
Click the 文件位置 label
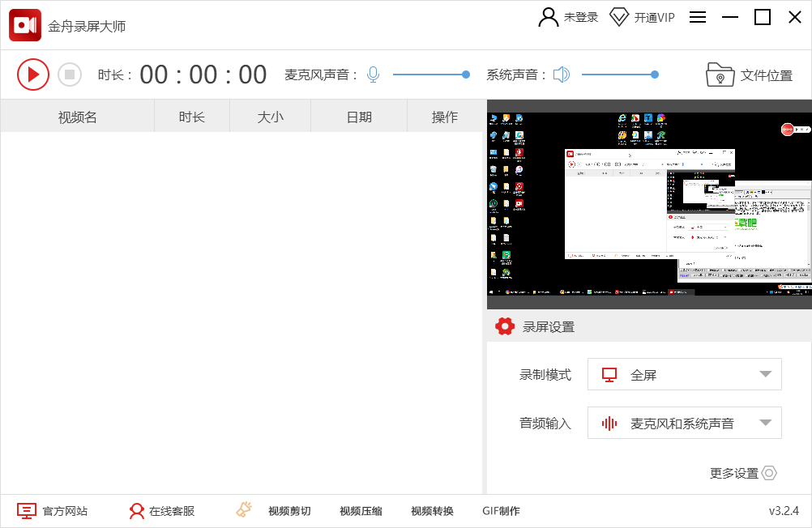tap(767, 75)
